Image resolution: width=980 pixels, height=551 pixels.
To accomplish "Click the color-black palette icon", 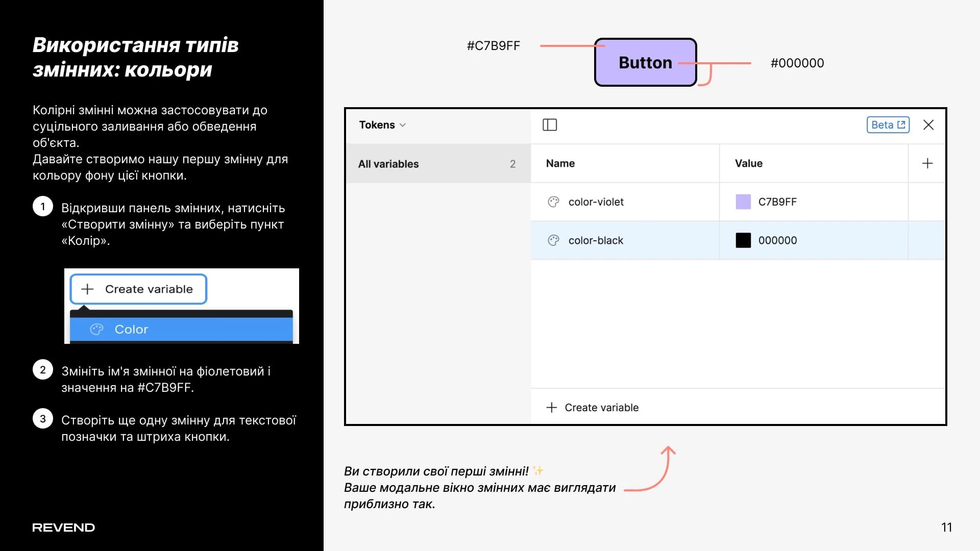I will pos(553,240).
